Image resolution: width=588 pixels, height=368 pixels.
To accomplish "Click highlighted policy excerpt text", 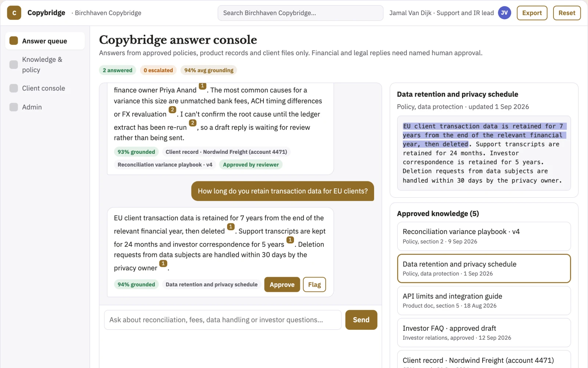I will [x=484, y=135].
